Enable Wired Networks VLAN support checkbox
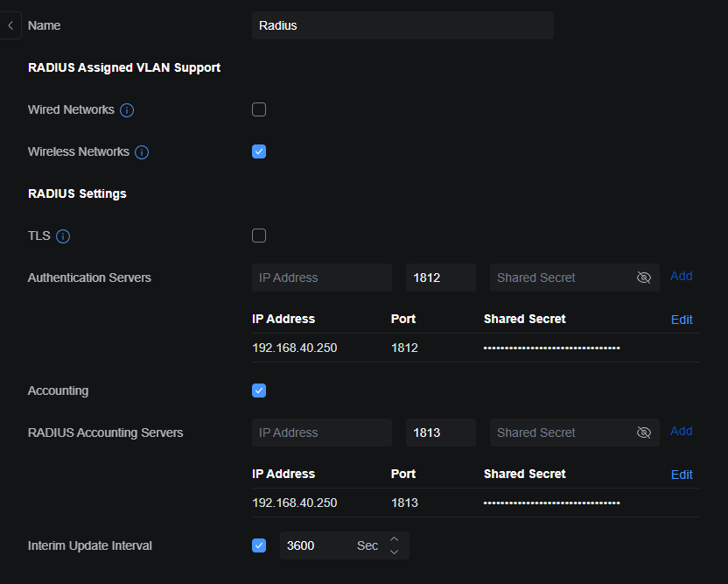 point(259,109)
